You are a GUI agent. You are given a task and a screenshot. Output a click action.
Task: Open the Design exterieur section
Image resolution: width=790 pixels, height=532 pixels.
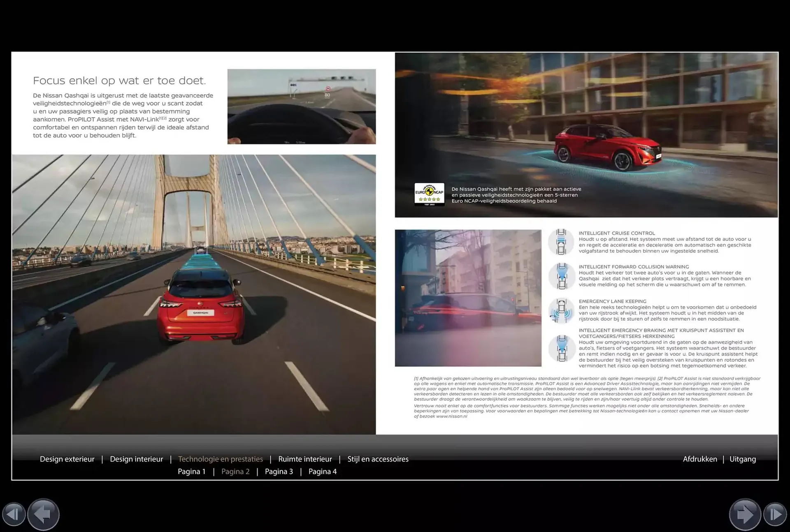(x=67, y=459)
